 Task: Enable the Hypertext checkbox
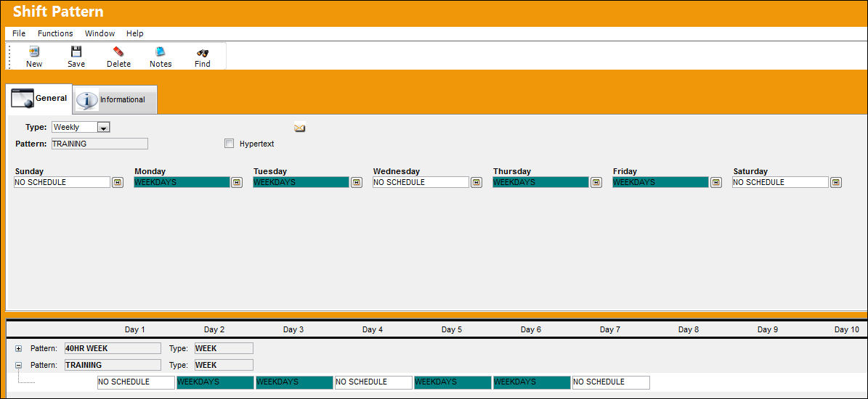point(230,144)
